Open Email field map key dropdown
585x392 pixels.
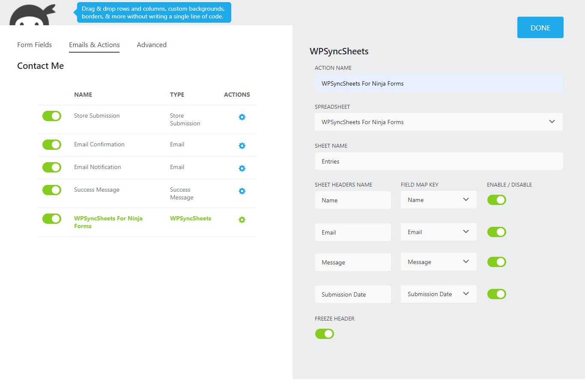(439, 232)
